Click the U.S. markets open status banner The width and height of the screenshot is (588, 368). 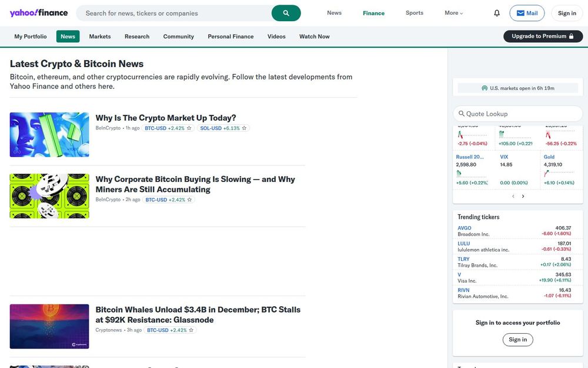pyautogui.click(x=517, y=88)
